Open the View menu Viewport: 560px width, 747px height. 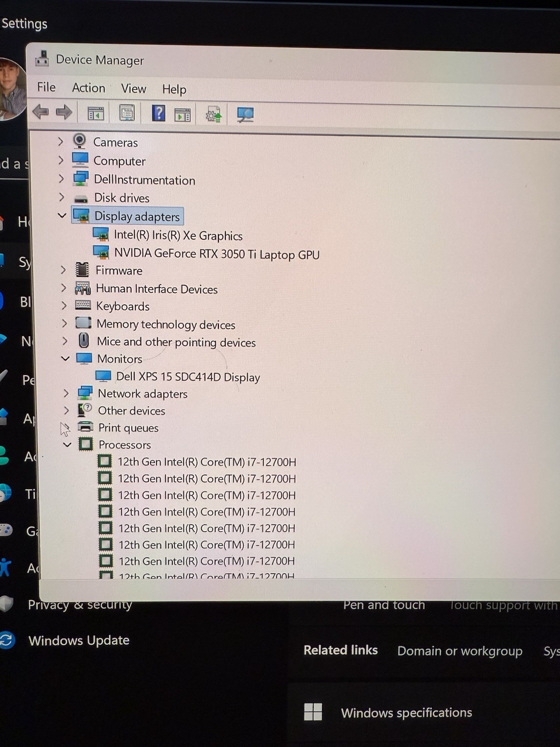(133, 88)
